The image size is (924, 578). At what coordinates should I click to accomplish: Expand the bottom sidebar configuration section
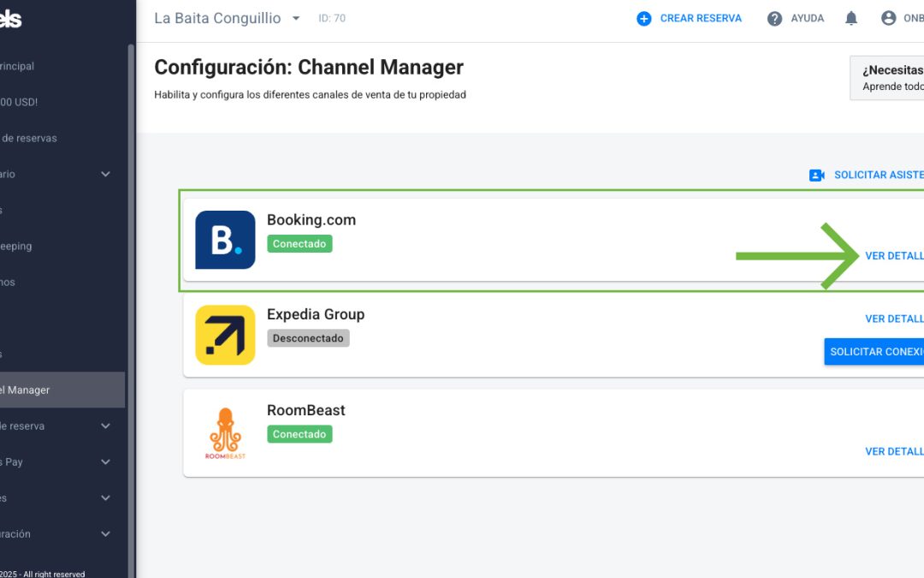click(105, 533)
